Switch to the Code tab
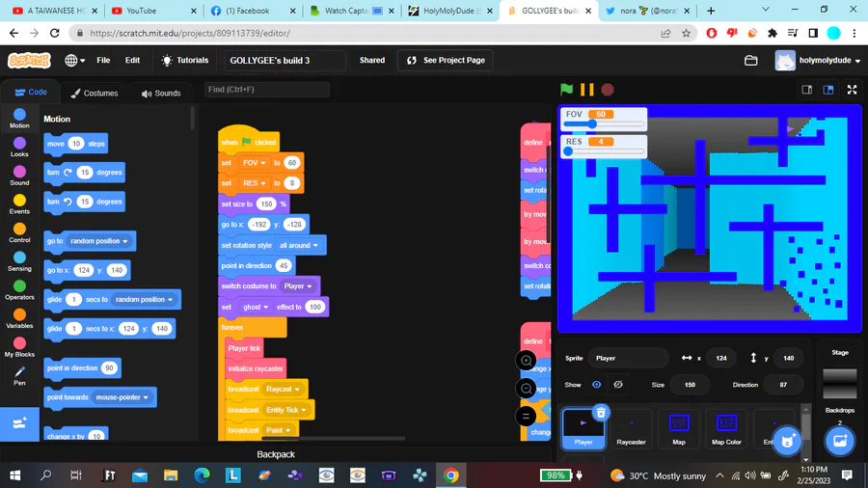This screenshot has height=488, width=868. click(x=31, y=93)
